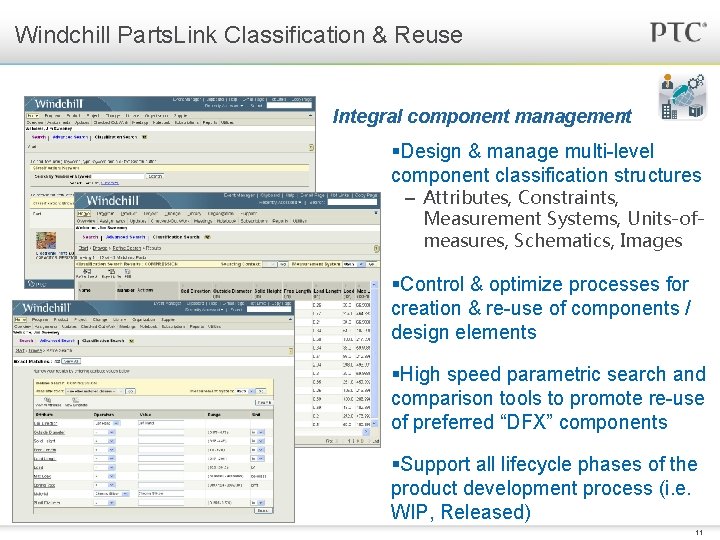
Task: Open Organization tab in middle Windchill window
Action: coord(221,214)
